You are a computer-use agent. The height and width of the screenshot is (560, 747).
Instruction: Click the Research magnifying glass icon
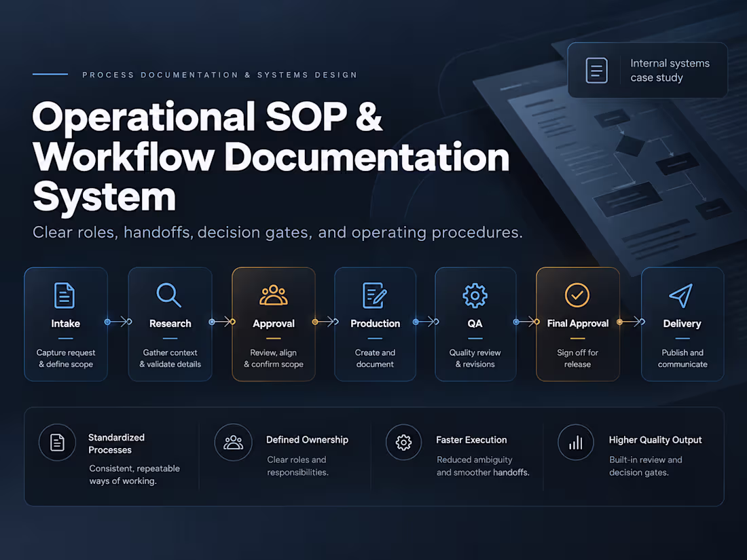(169, 295)
